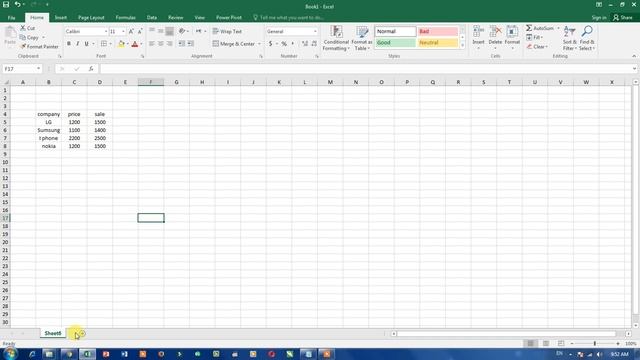This screenshot has height=360, width=640.
Task: Apply the Bad cell style
Action: (x=438, y=31)
